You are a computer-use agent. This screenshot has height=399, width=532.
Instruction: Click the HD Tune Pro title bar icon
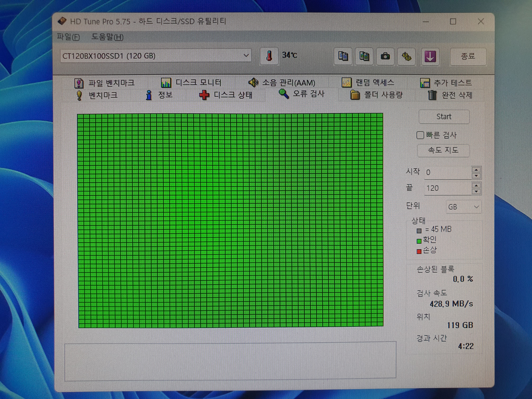click(x=62, y=21)
